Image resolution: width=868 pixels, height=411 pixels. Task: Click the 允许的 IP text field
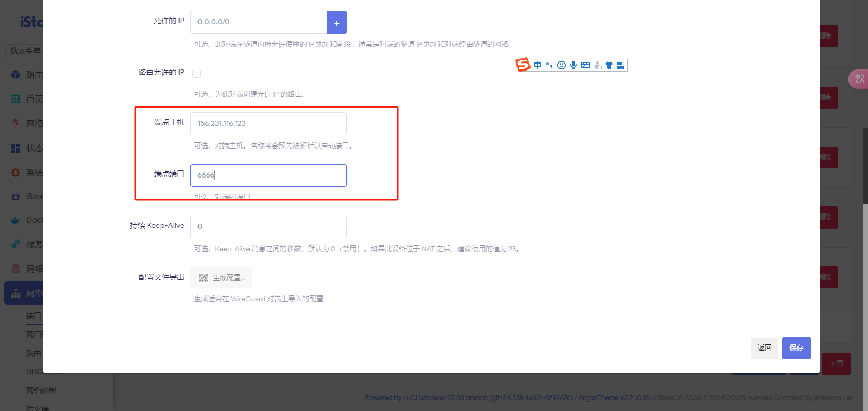tap(258, 22)
